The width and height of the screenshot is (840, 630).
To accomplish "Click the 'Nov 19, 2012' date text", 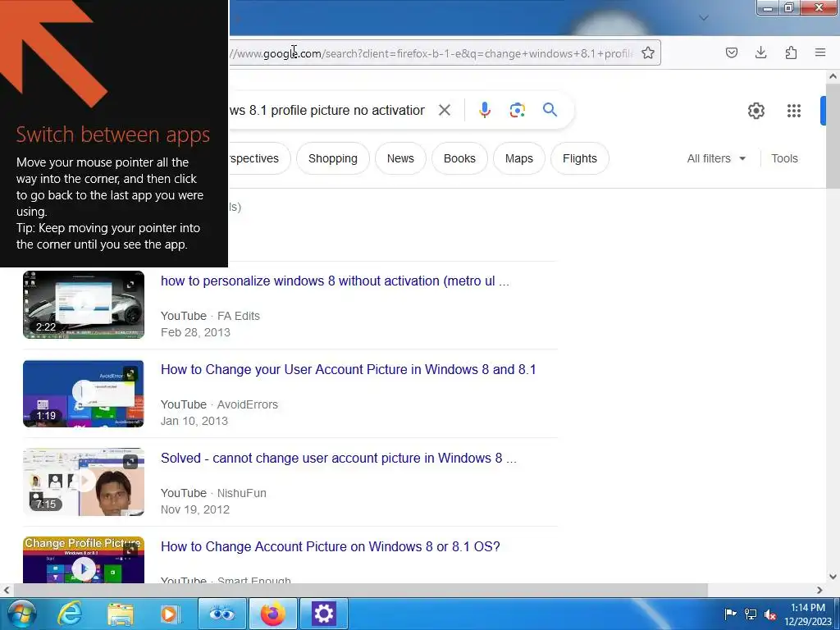I will pyautogui.click(x=195, y=509).
